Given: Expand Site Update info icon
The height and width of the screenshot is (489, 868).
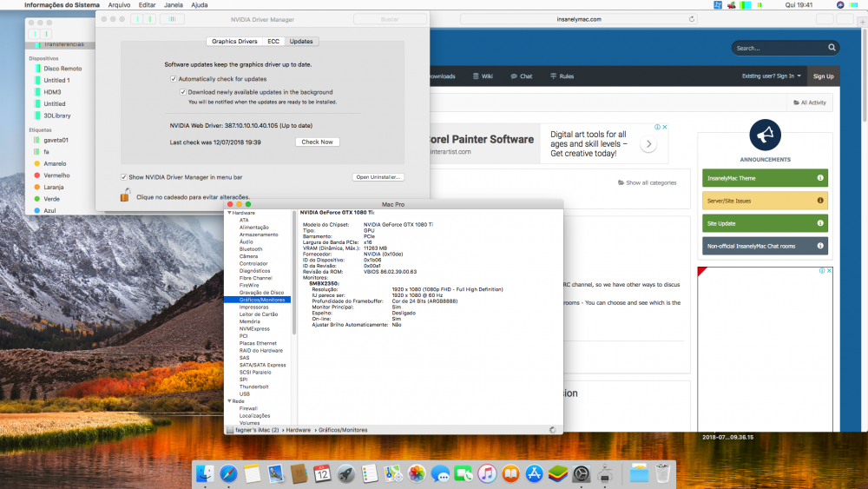Looking at the screenshot, I should [820, 223].
